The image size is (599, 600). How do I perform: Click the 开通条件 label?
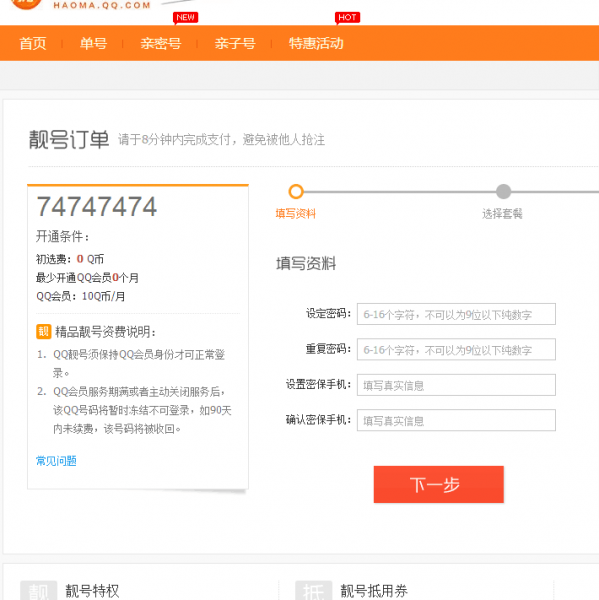point(63,236)
